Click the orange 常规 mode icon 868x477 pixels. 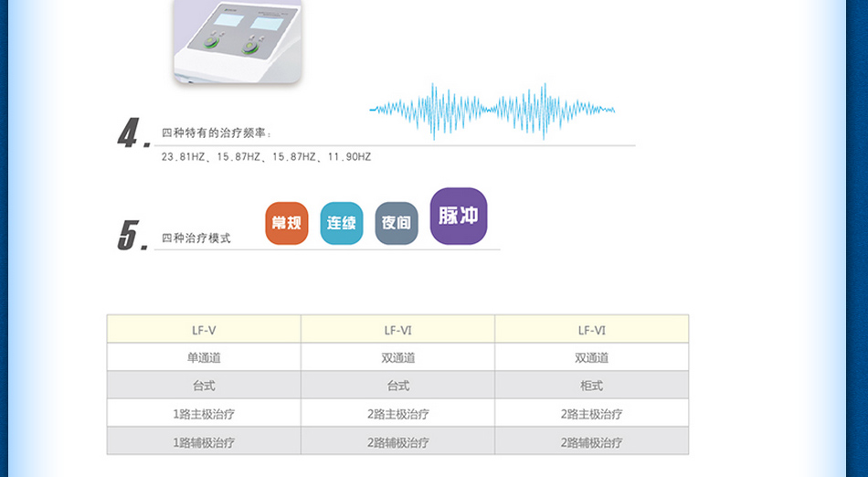287,223
